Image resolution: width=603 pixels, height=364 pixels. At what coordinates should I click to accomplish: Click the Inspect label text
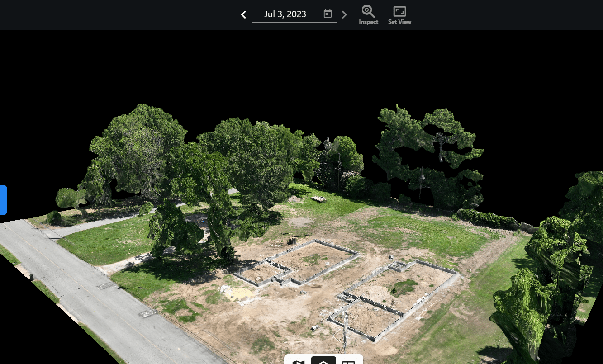(368, 21)
